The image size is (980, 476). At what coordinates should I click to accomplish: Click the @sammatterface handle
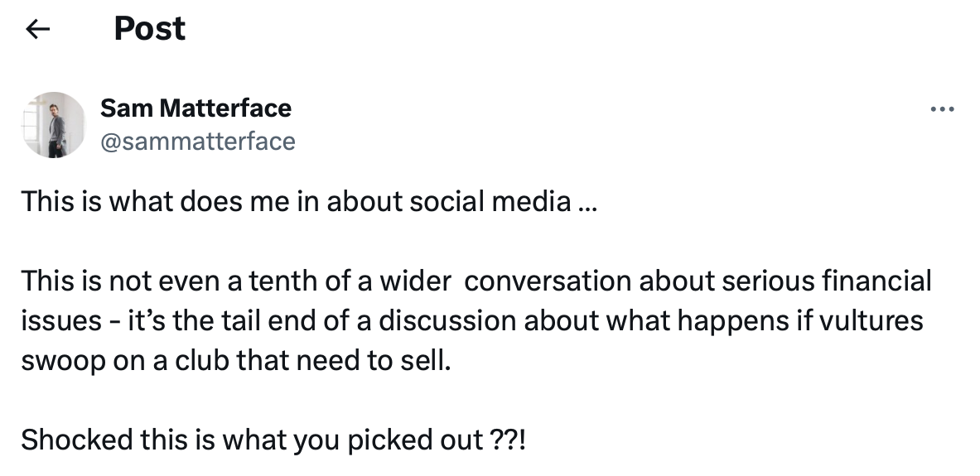click(x=197, y=142)
